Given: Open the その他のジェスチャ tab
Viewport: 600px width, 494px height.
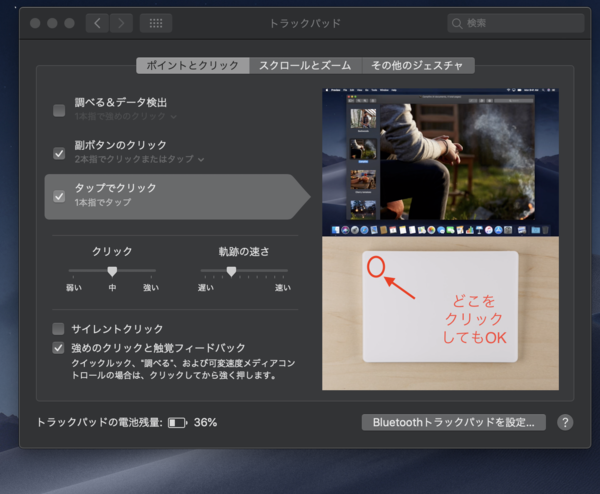Looking at the screenshot, I should click(417, 65).
